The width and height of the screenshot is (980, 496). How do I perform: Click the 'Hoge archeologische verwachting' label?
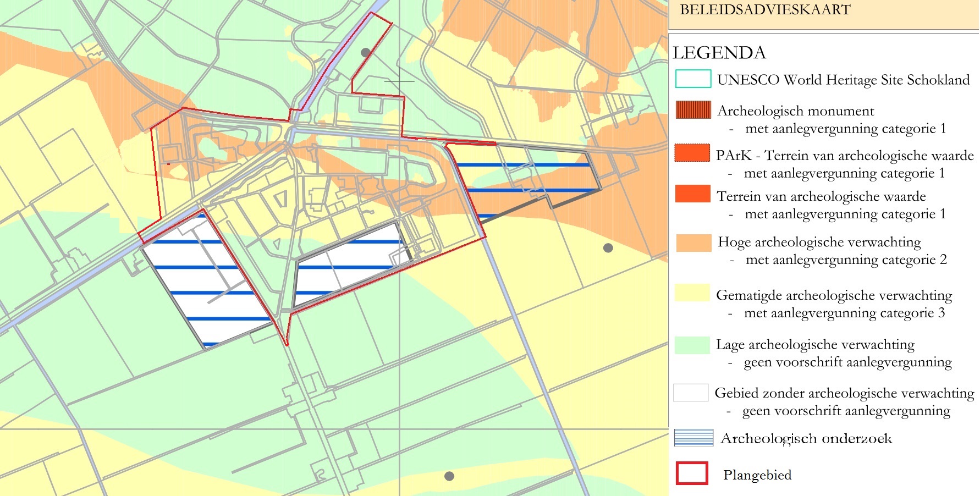[x=819, y=243]
